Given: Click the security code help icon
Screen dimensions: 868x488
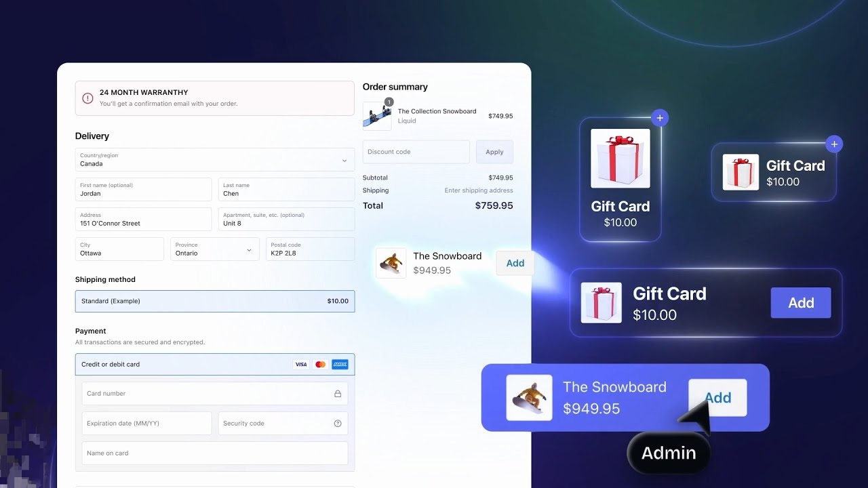Looking at the screenshot, I should (338, 424).
